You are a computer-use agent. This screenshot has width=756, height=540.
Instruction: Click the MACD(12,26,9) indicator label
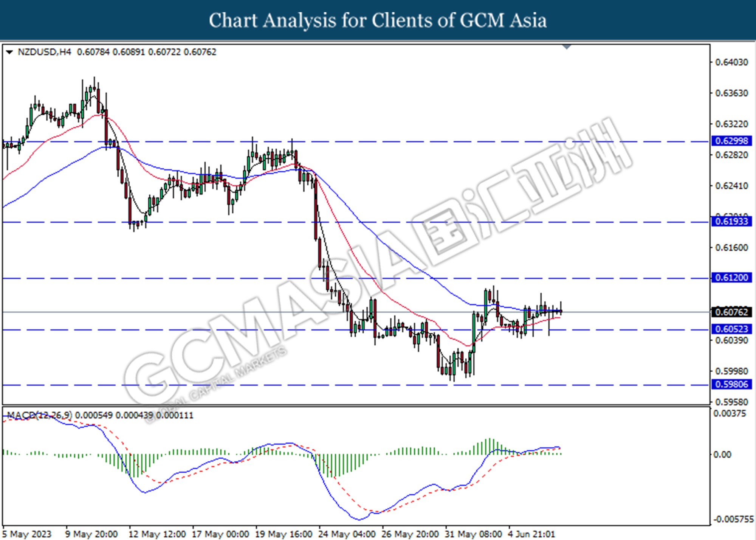pos(39,415)
